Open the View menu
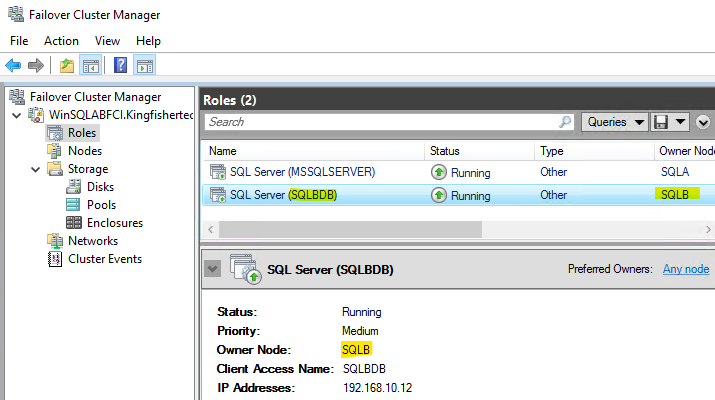Image resolution: width=715 pixels, height=400 pixels. [x=107, y=41]
